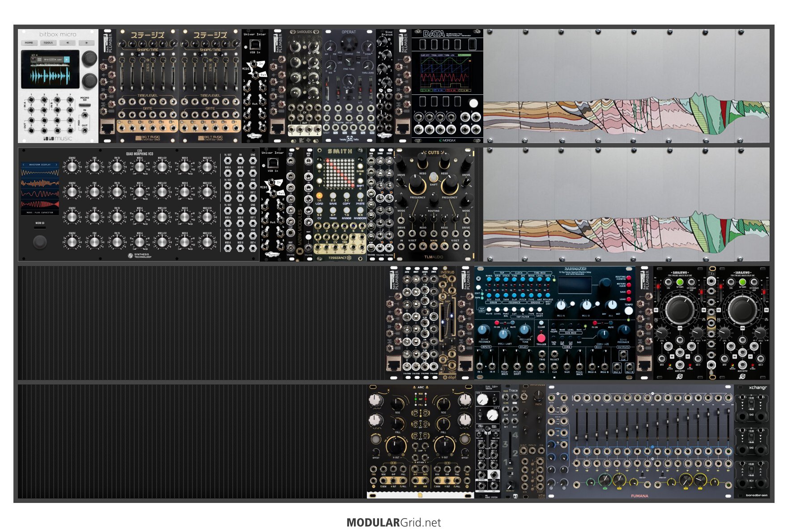788x532 pixels.
Task: Click the MIDI In jack on top-row Univer Inter
Action: (255, 64)
